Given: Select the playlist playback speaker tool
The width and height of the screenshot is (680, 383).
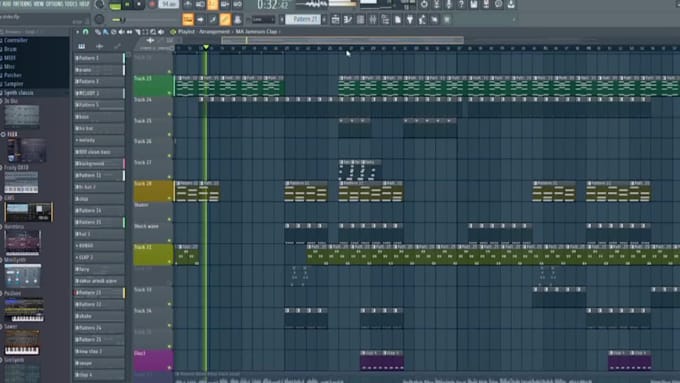Looking at the screenshot, I should pos(161,32).
